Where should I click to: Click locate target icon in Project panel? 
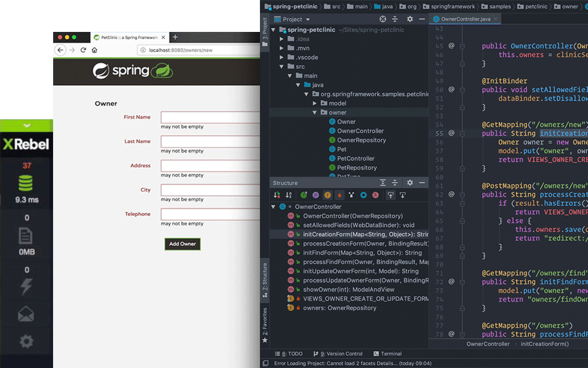tap(382, 19)
